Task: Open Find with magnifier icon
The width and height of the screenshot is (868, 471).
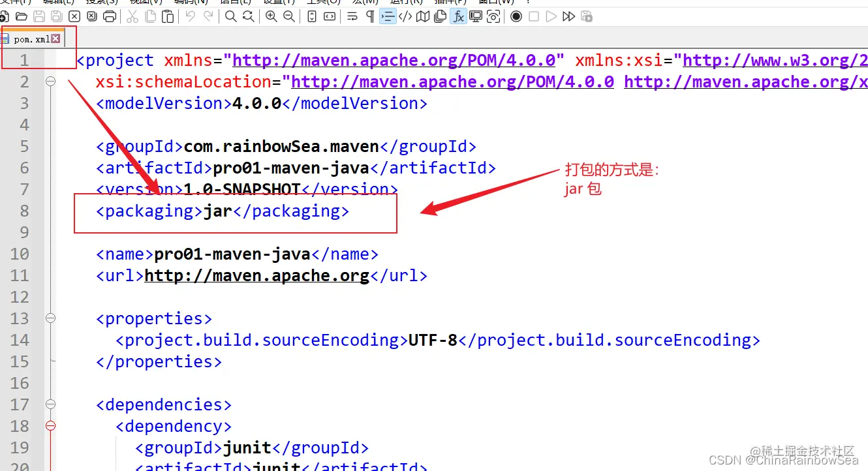Action: (230, 16)
